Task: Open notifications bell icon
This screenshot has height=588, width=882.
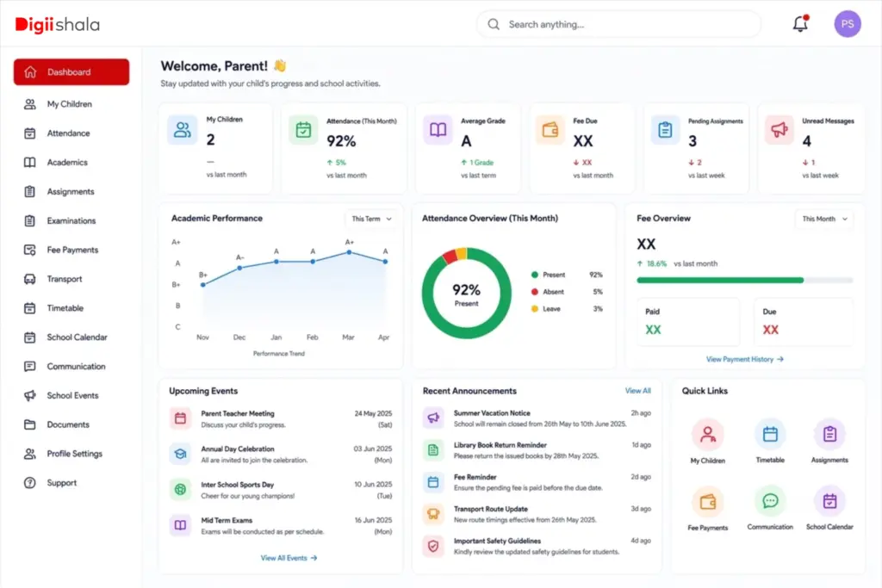Action: [800, 23]
